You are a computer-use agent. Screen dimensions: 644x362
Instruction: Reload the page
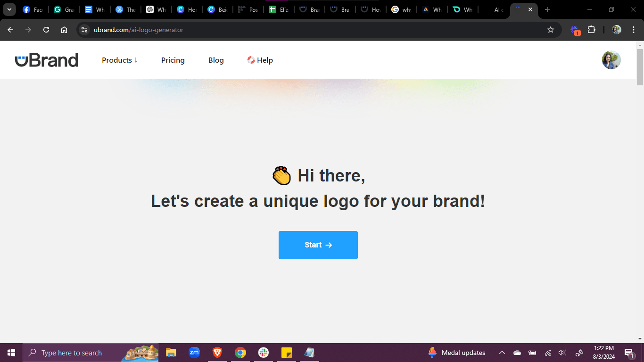click(x=46, y=30)
